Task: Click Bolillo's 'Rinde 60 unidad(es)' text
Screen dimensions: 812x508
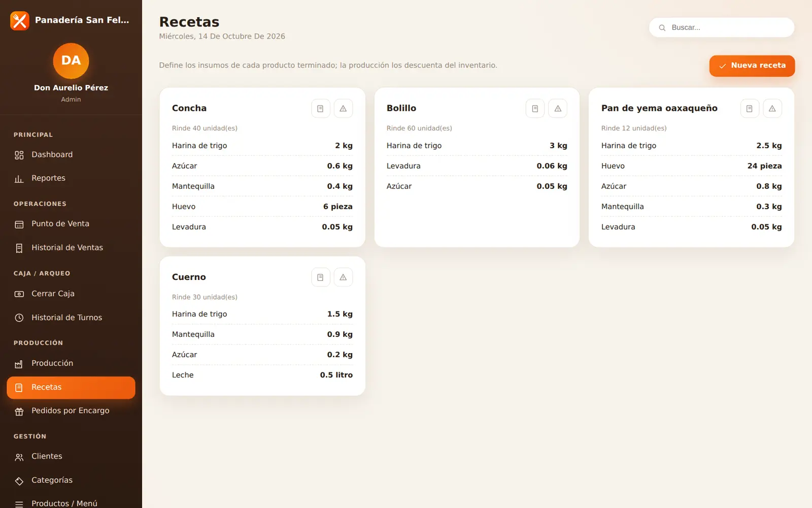Action: pos(419,128)
